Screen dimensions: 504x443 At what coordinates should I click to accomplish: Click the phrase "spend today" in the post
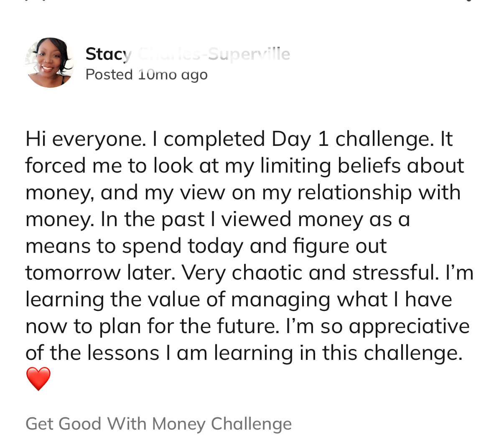coord(182,246)
